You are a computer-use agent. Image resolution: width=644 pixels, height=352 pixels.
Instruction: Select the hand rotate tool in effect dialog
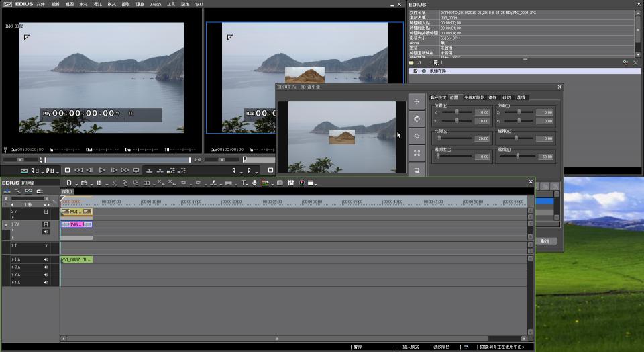[417, 119]
